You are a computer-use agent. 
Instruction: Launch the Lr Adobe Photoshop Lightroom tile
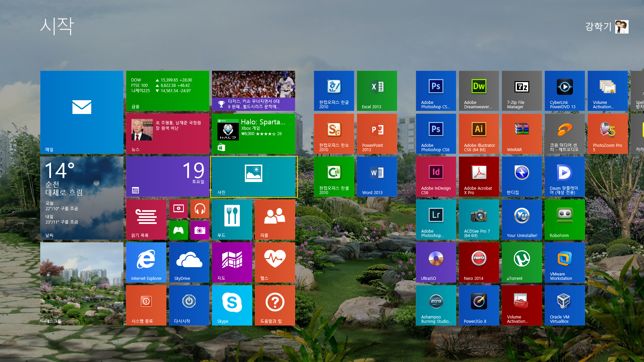tap(436, 220)
